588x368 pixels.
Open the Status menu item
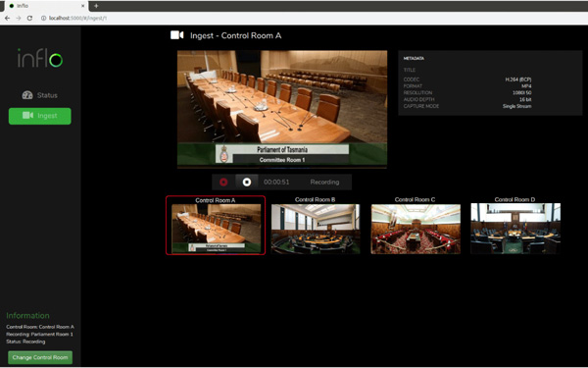click(40, 95)
